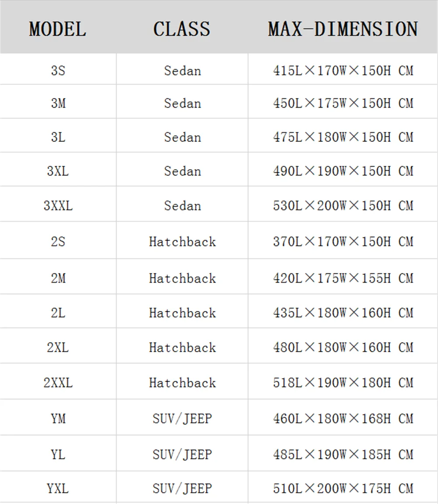Select the 530L×200W×150H CM dimension cell
438x504 pixels.
coord(343,205)
